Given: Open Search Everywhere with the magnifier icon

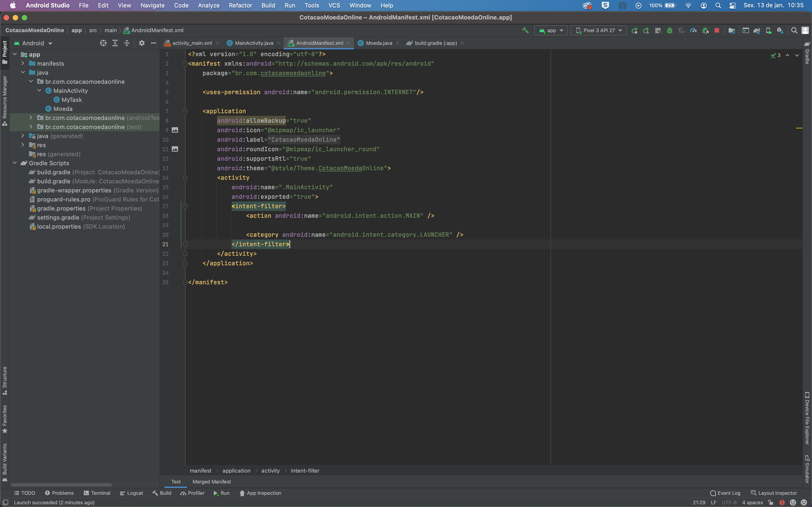Looking at the screenshot, I should [794, 30].
